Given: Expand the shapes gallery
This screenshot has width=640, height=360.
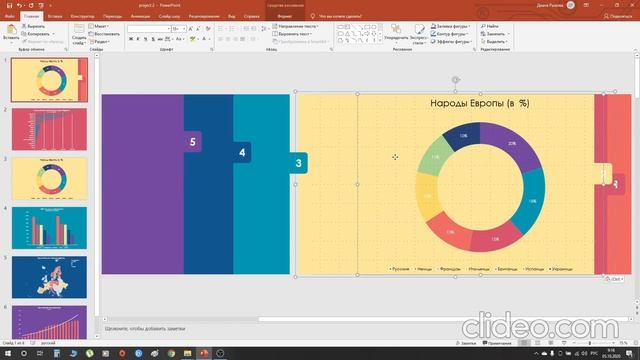Looking at the screenshot, I should (380, 41).
